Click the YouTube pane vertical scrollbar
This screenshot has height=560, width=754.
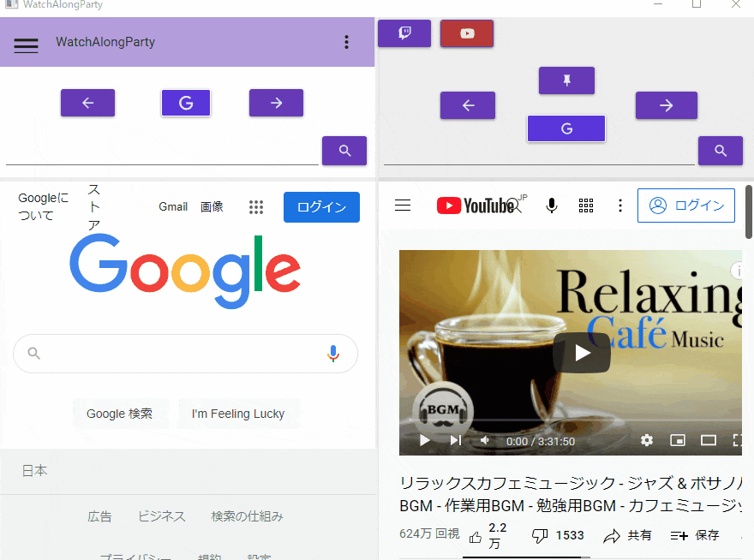(749, 211)
